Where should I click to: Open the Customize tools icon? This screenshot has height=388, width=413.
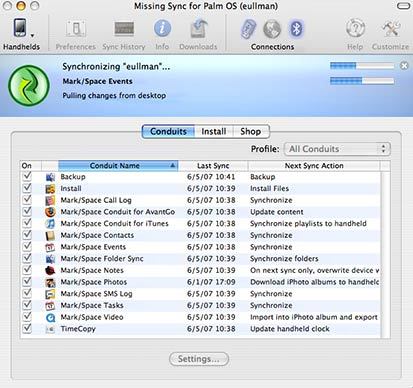click(391, 29)
